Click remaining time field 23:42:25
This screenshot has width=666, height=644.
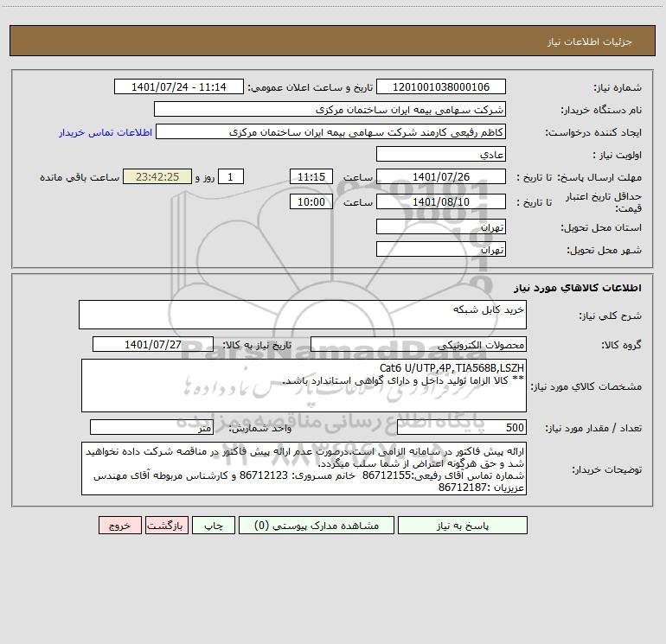point(157,176)
